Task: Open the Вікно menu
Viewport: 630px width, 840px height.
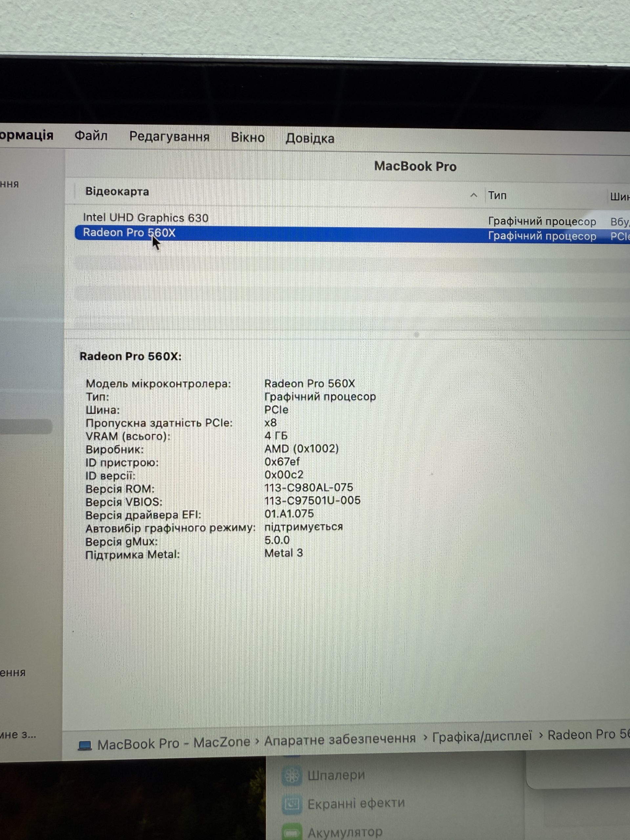Action: (248, 137)
